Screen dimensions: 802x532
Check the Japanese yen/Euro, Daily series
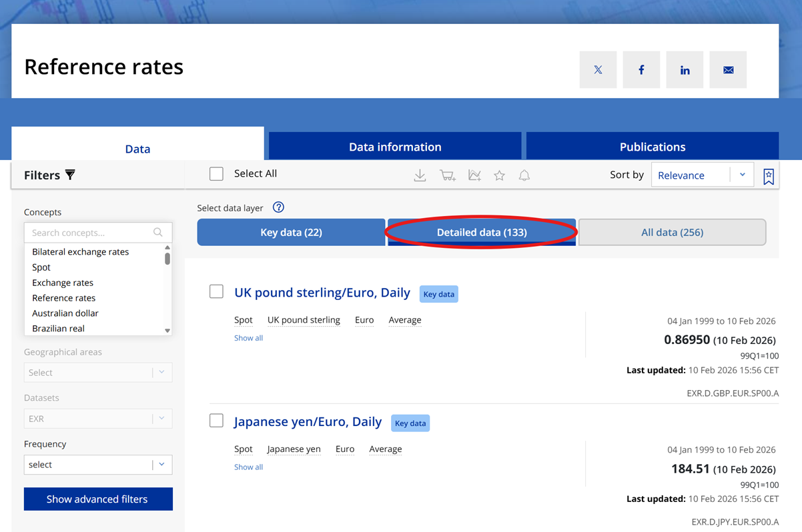coord(216,421)
